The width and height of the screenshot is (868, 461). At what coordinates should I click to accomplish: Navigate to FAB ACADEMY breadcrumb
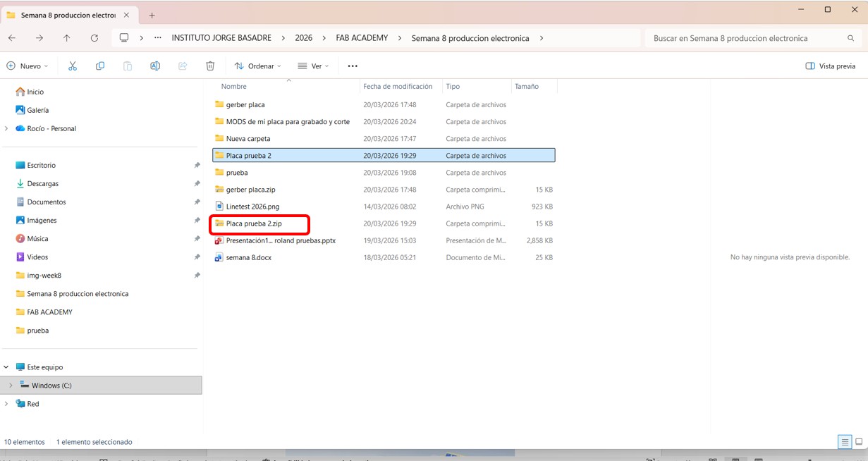[x=362, y=38]
